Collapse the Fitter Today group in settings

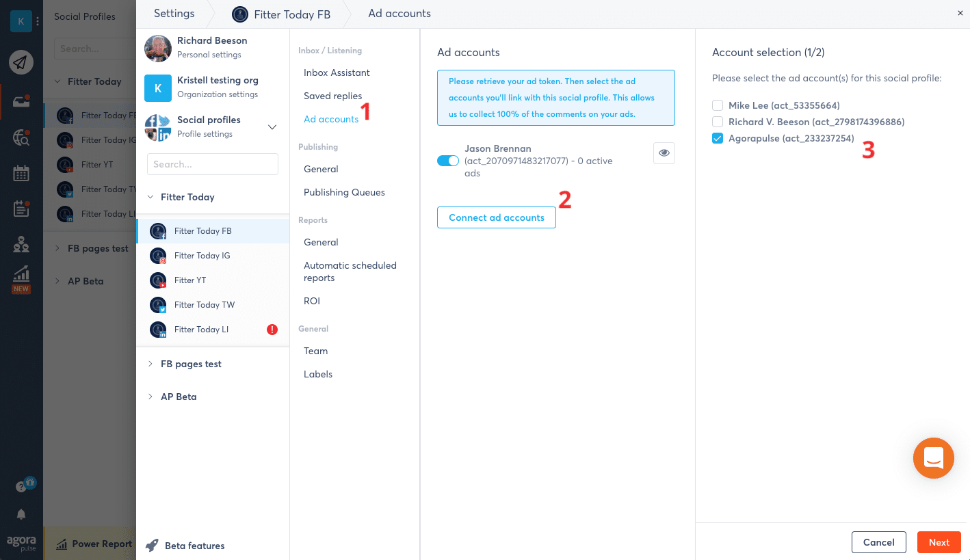(150, 197)
